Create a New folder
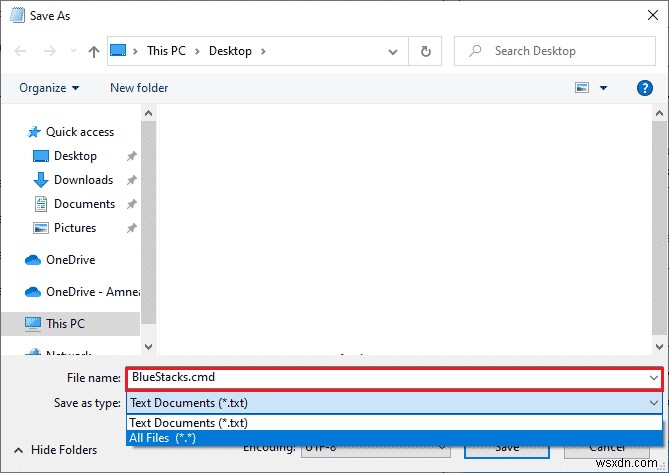This screenshot has width=669, height=473. click(x=139, y=88)
